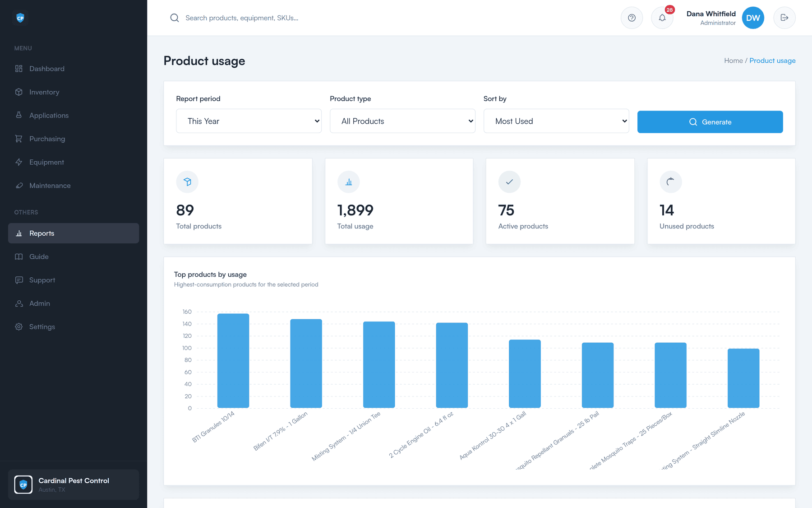Click the 75 Active products value
This screenshot has height=508, width=812.
point(506,210)
